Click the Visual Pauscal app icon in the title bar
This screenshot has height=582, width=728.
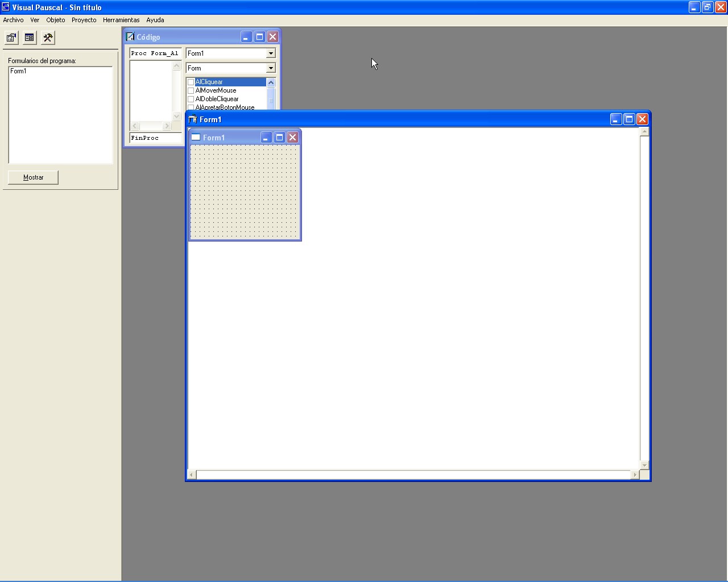pos(6,7)
